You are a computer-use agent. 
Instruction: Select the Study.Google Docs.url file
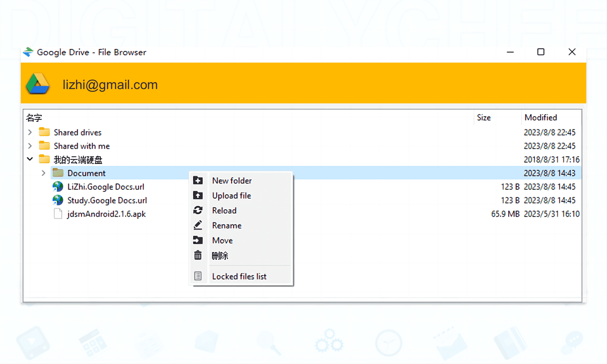(107, 200)
